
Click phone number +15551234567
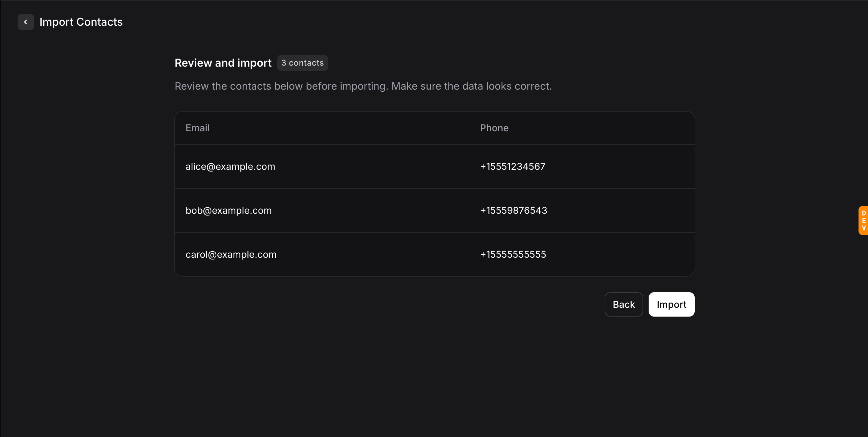(513, 166)
